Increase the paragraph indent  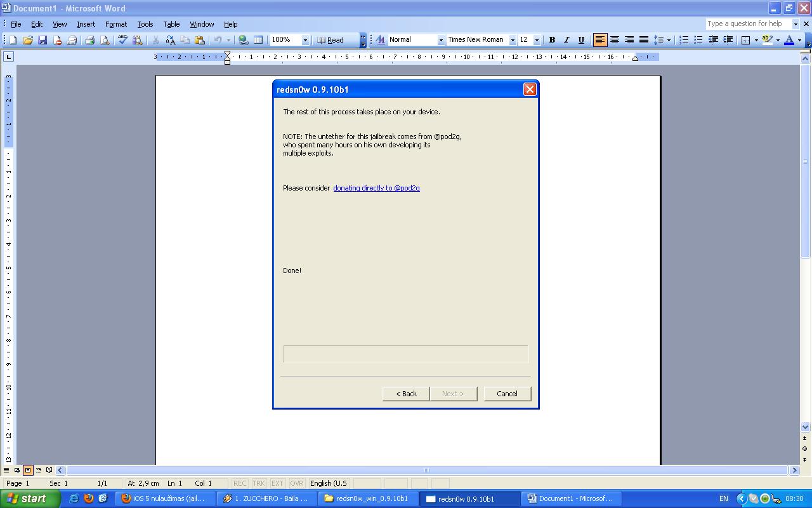tap(728, 40)
